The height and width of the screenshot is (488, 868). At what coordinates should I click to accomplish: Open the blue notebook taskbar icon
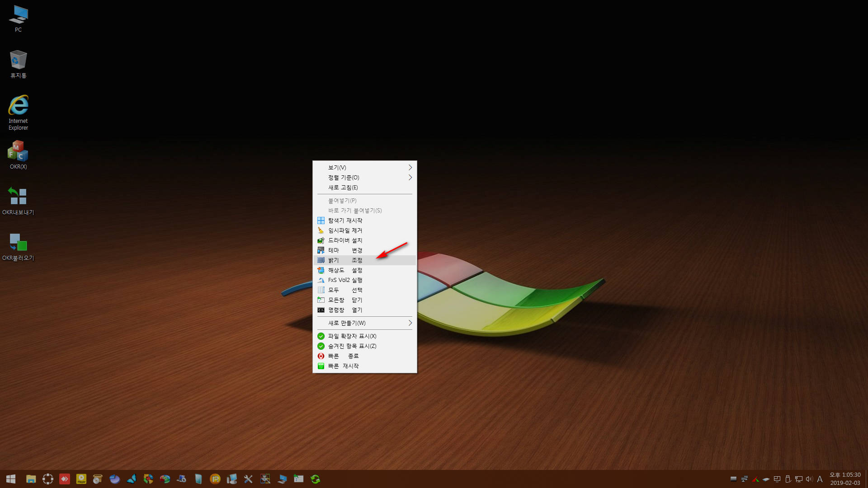pyautogui.click(x=198, y=479)
